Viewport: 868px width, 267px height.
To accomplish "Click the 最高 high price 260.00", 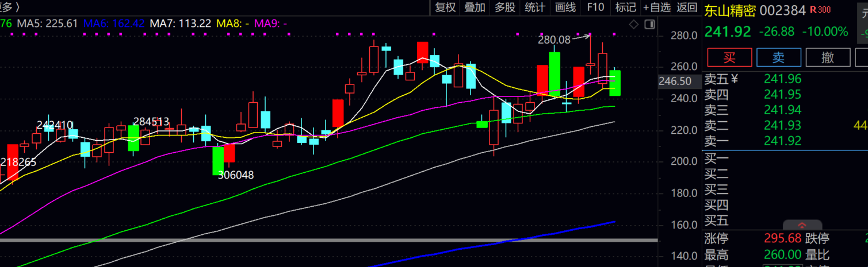I will tap(782, 254).
